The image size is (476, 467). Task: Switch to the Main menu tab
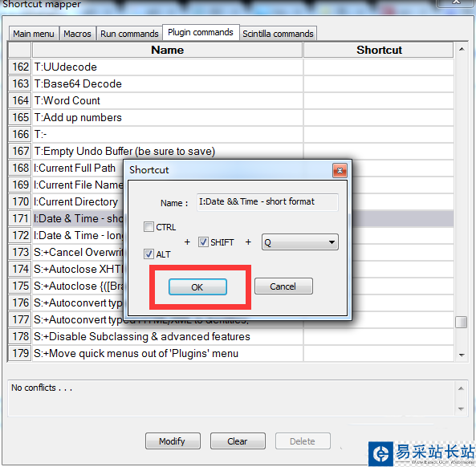coord(34,34)
